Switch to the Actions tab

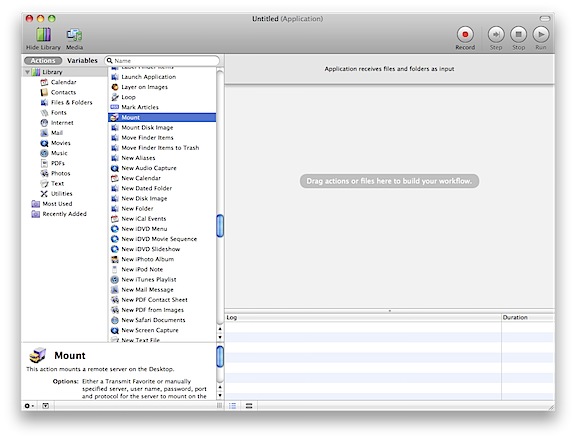(x=43, y=61)
